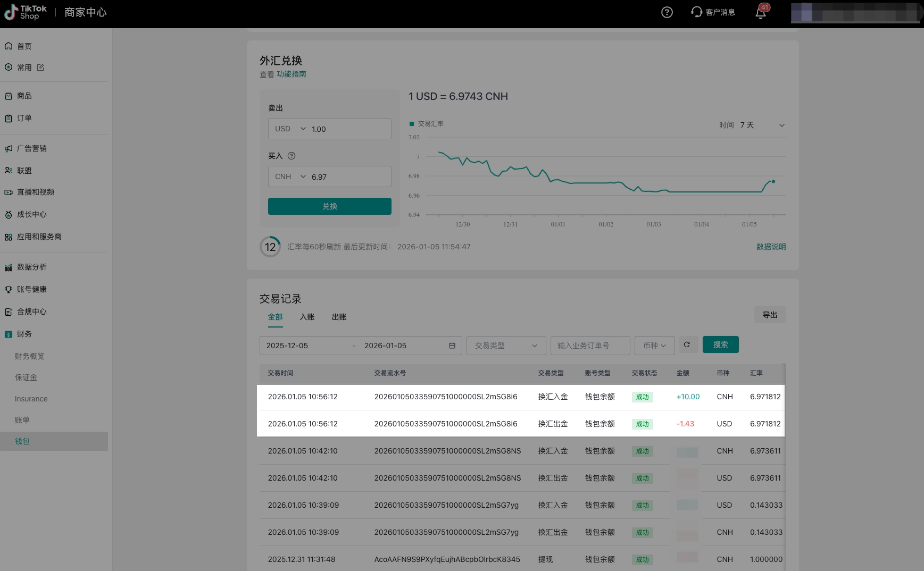Open customer messages headset icon
This screenshot has width=924, height=571.
[697, 12]
